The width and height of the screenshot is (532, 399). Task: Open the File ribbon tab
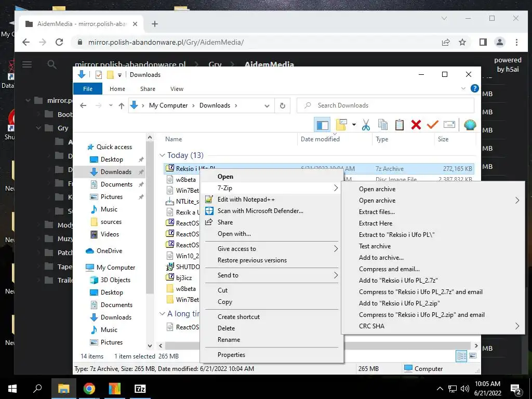[x=88, y=89]
